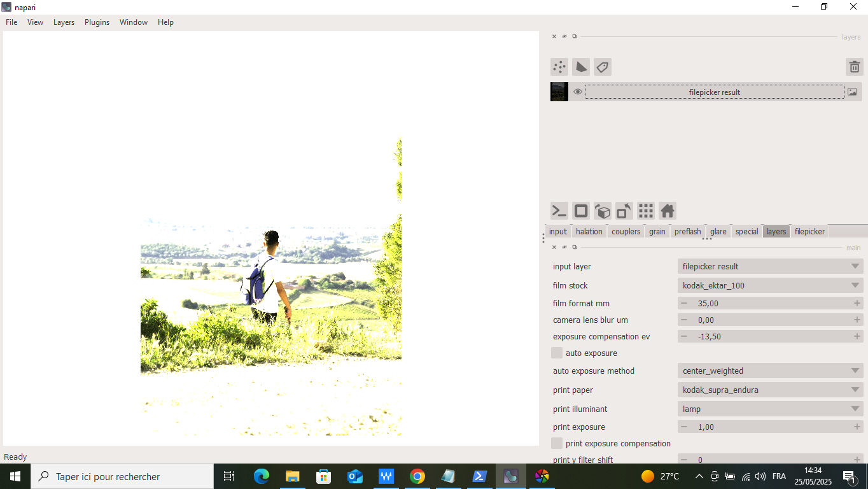This screenshot has width=868, height=489.
Task: Toggle visibility of the filepicker result layer
Action: (x=577, y=92)
